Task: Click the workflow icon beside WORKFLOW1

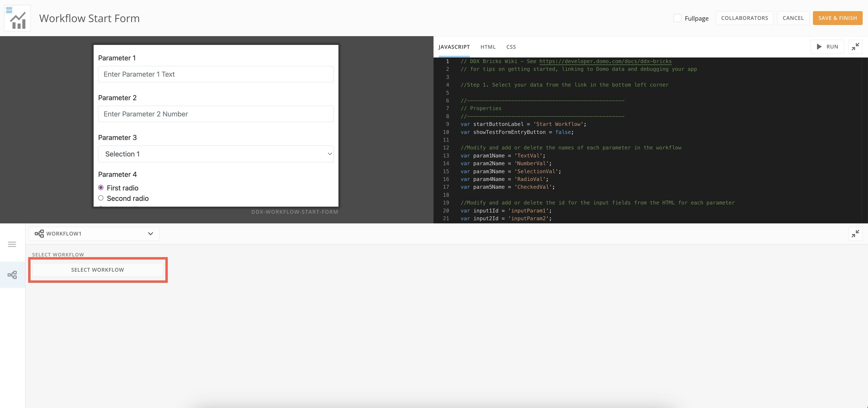Action: 40,233
